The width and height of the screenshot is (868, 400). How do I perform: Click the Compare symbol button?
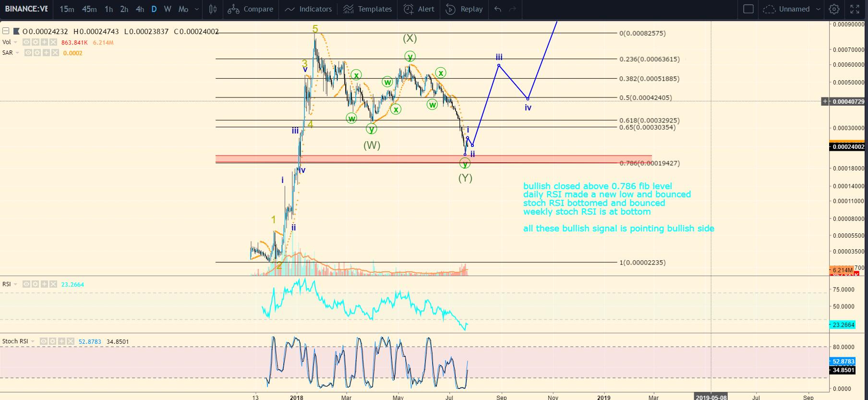click(251, 9)
